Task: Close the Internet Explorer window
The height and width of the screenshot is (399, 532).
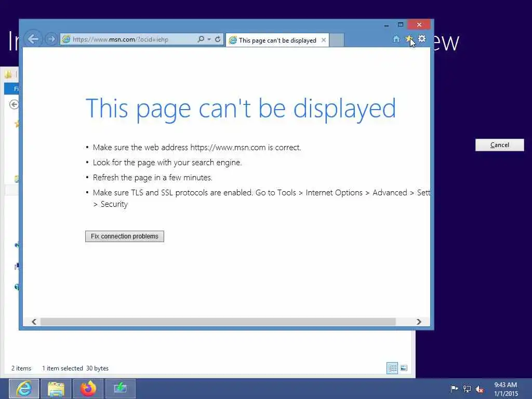Action: click(419, 25)
